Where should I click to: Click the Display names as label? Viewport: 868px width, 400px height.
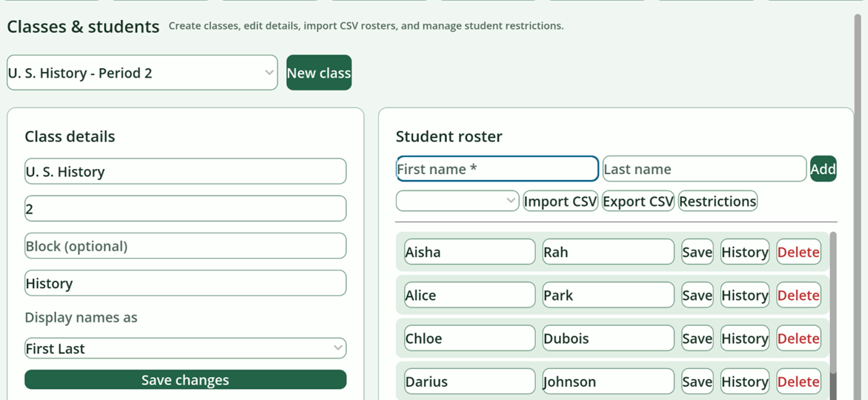click(81, 317)
